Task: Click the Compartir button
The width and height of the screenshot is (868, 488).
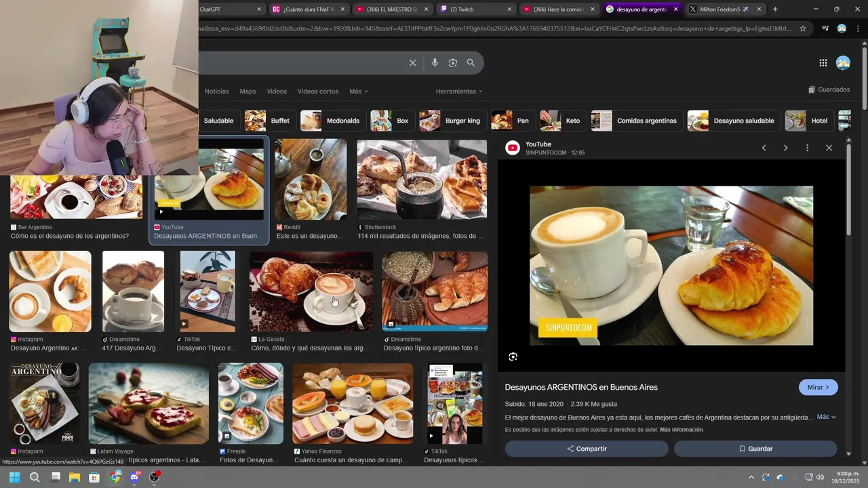Action: point(587,449)
